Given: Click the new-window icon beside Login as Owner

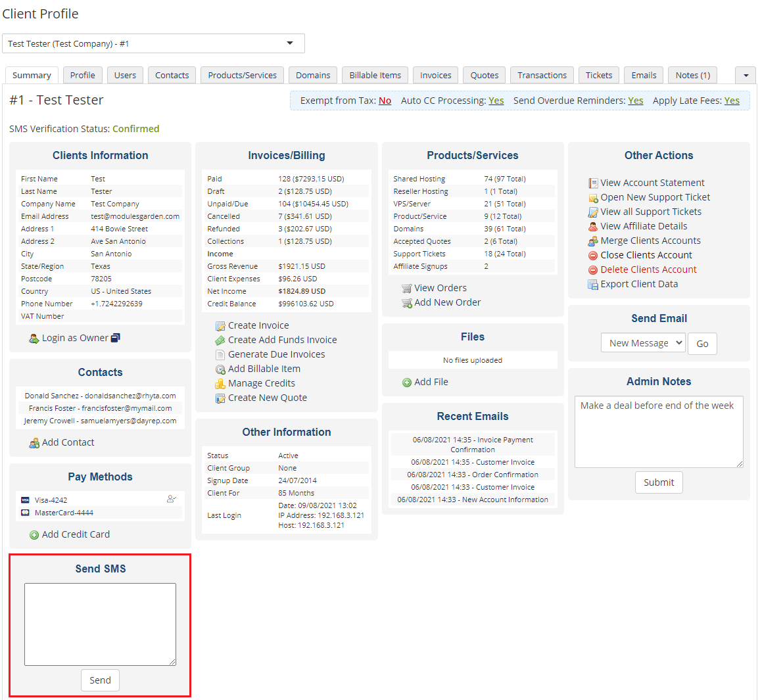Looking at the screenshot, I should click(115, 338).
